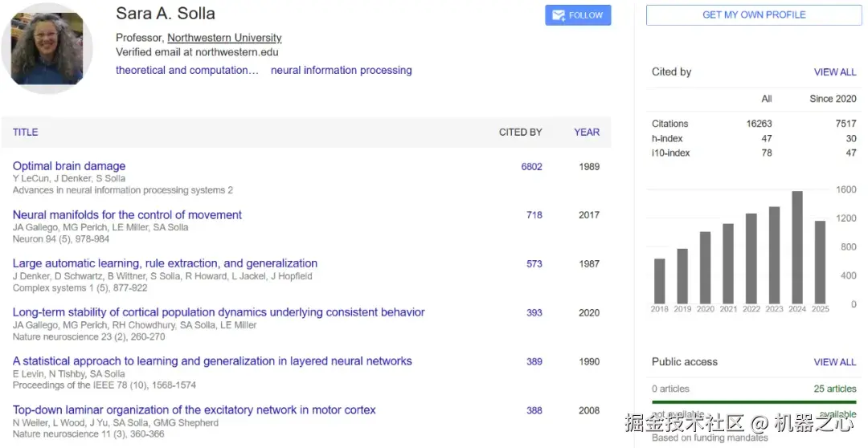Click the 0 articles not available text
The width and height of the screenshot is (868, 448).
tap(670, 389)
